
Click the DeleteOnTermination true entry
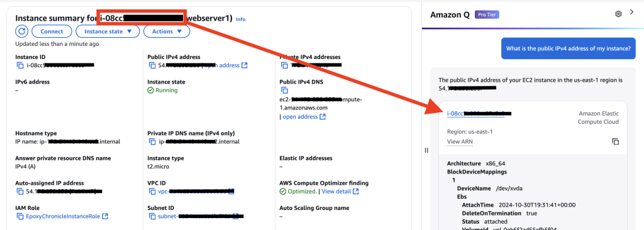pyautogui.click(x=499, y=213)
